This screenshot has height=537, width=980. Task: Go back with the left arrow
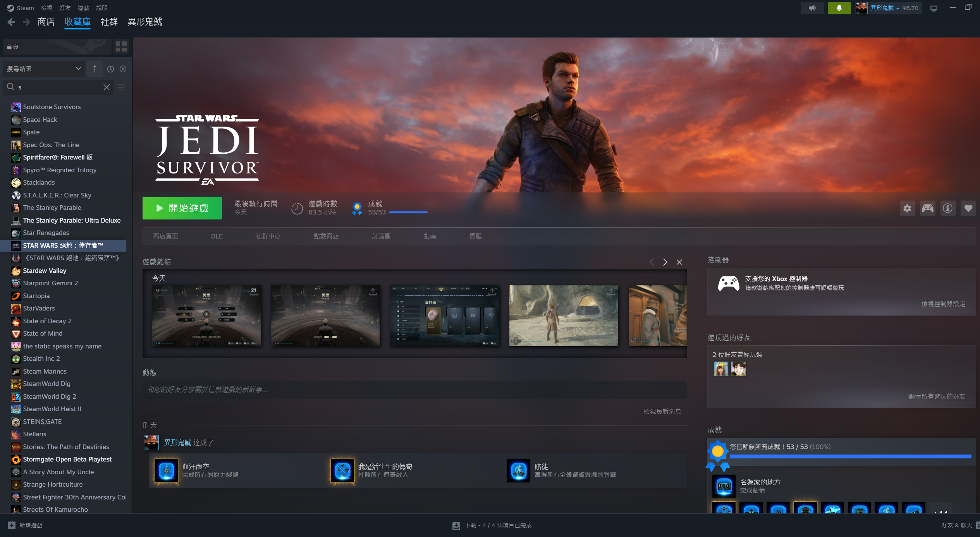click(11, 22)
